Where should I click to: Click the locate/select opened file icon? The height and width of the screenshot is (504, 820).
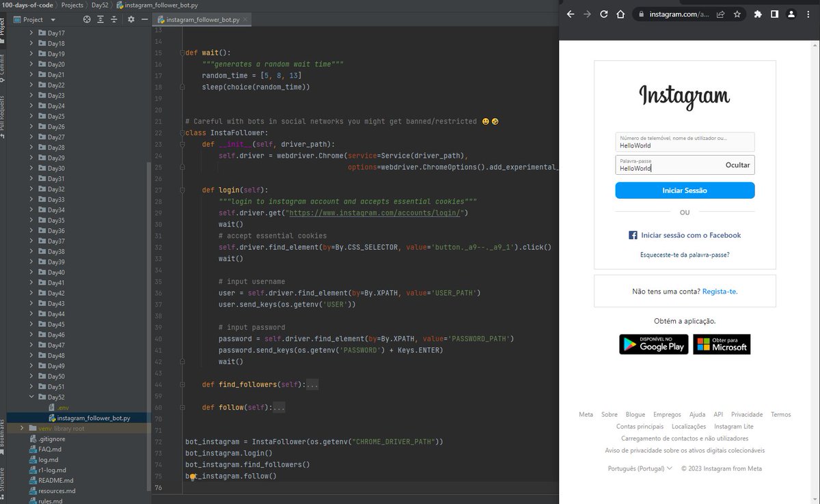click(87, 20)
